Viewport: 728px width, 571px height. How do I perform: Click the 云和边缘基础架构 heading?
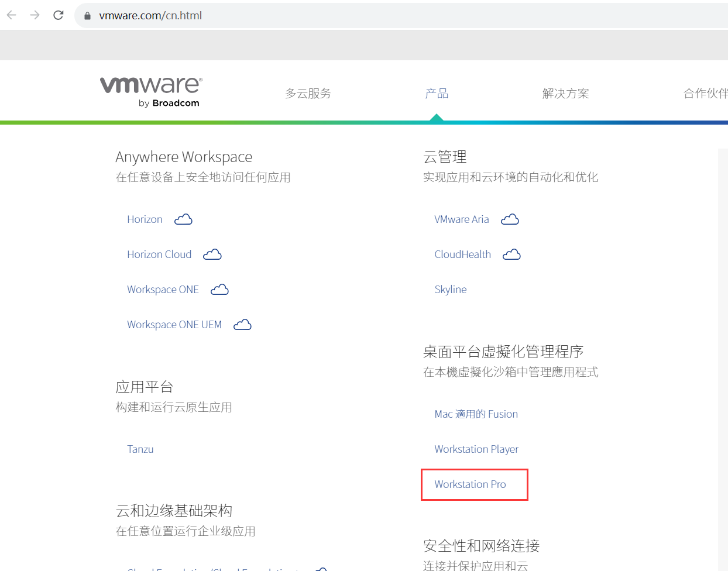click(174, 511)
